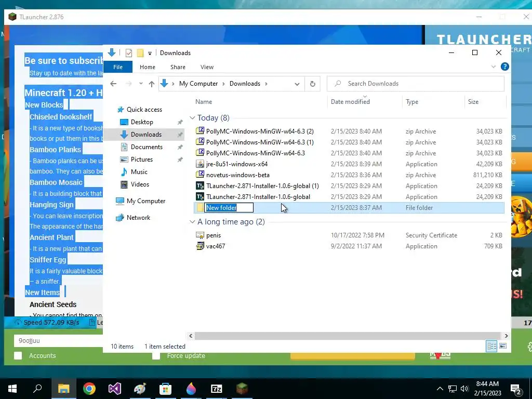
Task: Select My Computer in the navigation pane
Action: pos(146,201)
